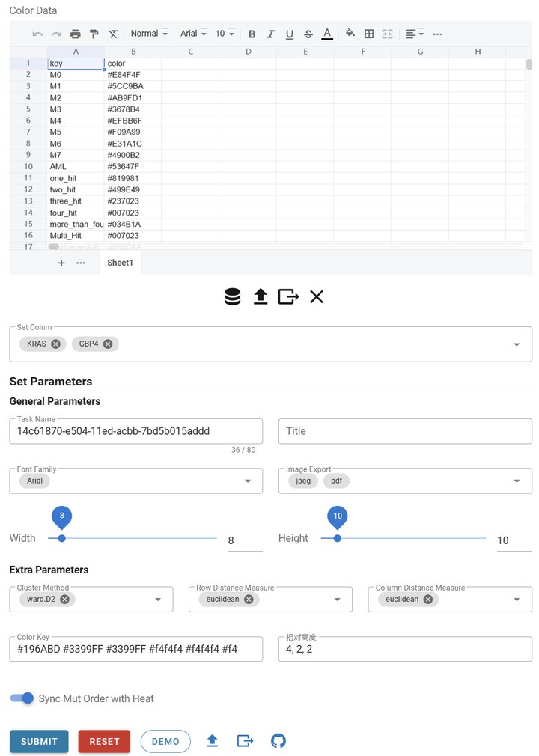539x756 pixels.
Task: Apply bold formatting in the spreadsheet
Action: 252,34
